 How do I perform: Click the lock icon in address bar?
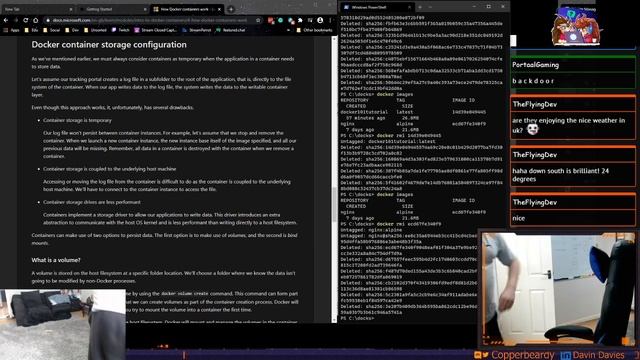[48, 20]
